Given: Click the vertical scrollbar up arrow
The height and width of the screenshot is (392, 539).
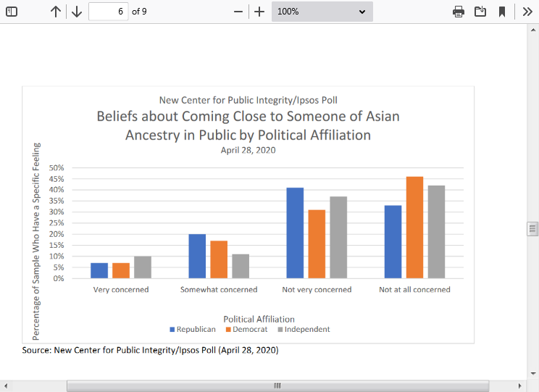Looking at the screenshot, I should 532,30.
